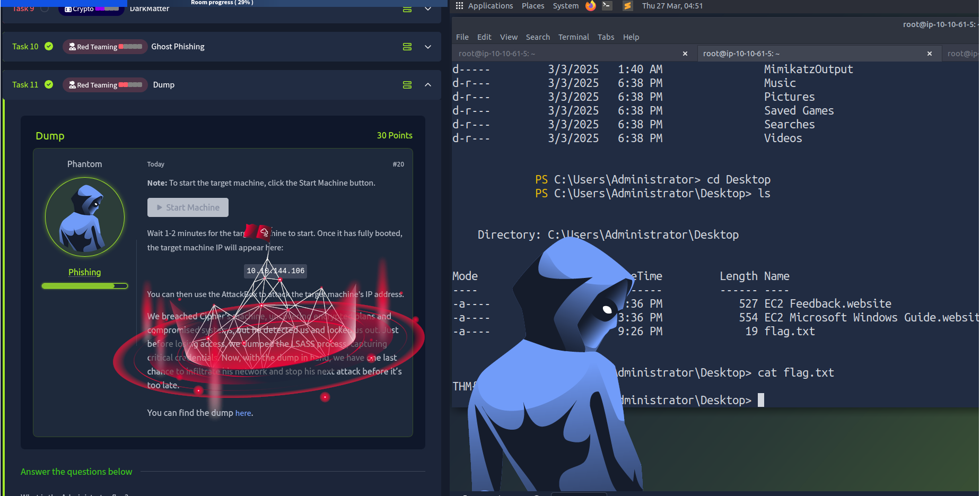Toggle Task 10 completion checkmark
The width and height of the screenshot is (980, 496).
coord(49,46)
